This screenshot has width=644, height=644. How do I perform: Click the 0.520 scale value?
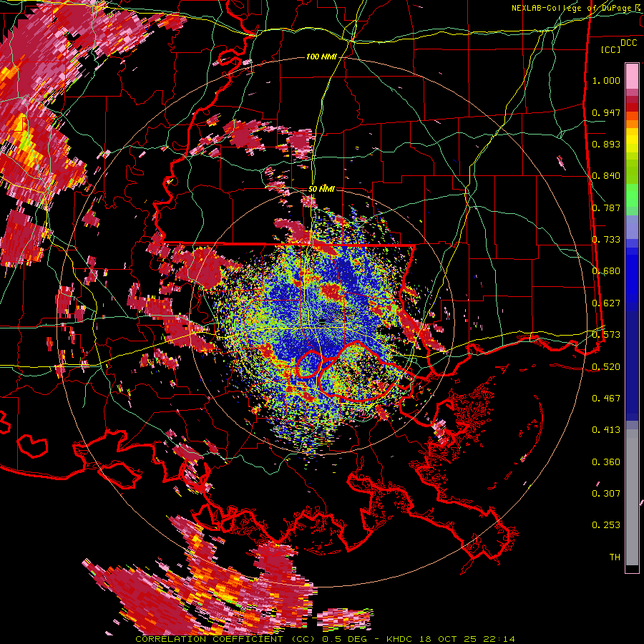606,366
